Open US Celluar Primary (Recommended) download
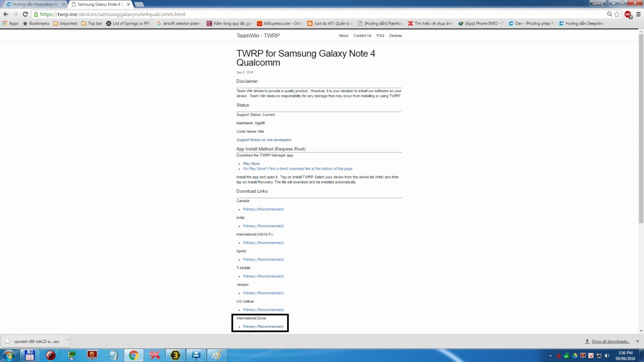Image resolution: width=644 pixels, height=362 pixels. [x=263, y=310]
